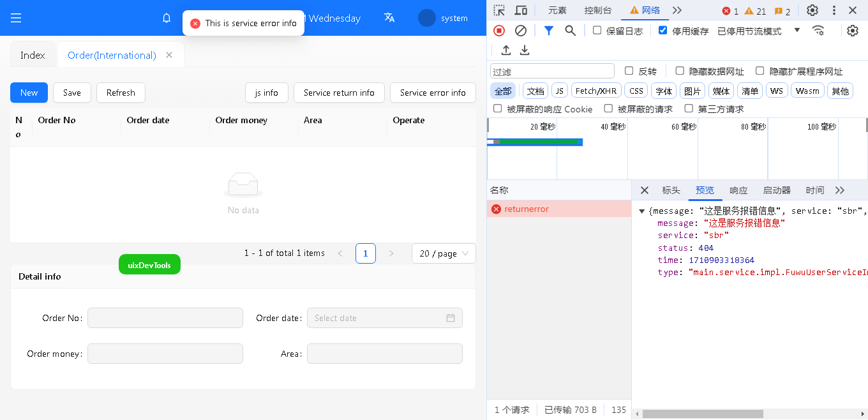Select the Order(International) tab
868x420 pixels.
(112, 55)
